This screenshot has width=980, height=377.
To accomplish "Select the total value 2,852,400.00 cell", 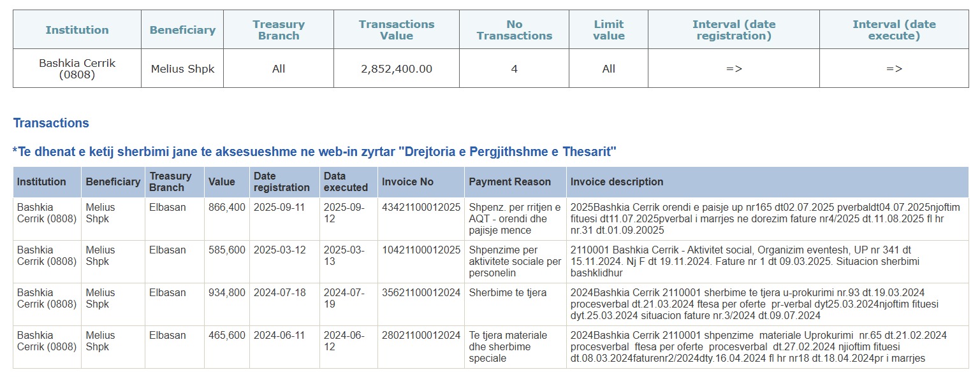I will click(x=396, y=69).
